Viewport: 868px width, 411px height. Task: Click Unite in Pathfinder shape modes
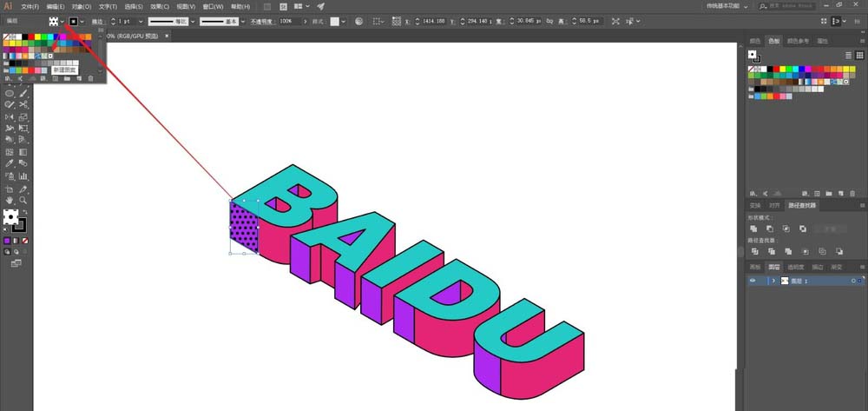(753, 229)
